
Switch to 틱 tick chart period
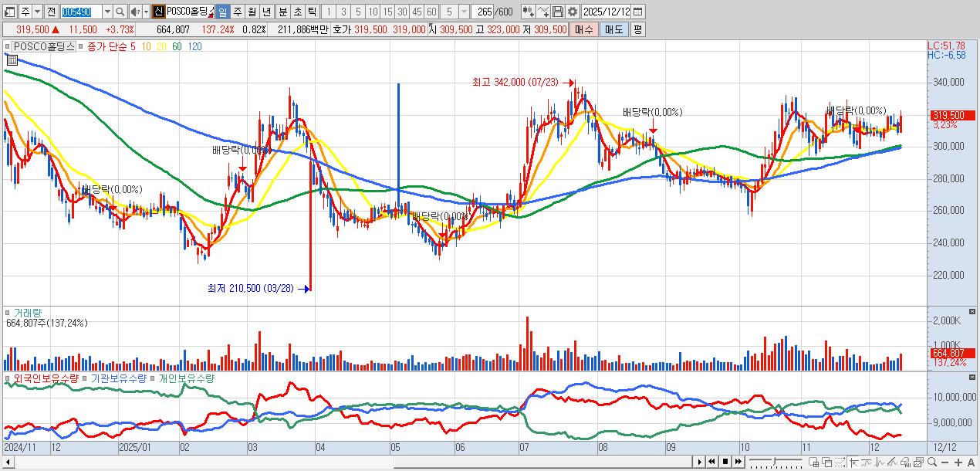(x=312, y=12)
